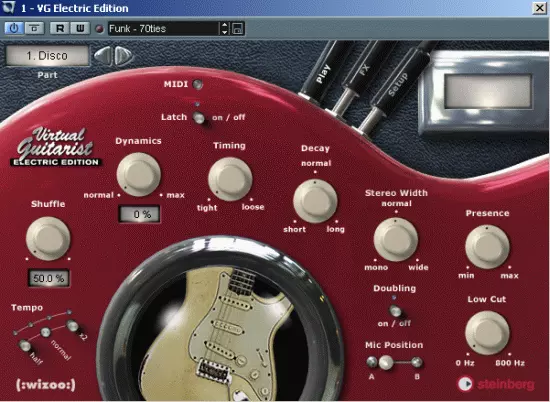This screenshot has height=402, width=550.
Task: Click the save preset disk icon
Action: [x=238, y=29]
